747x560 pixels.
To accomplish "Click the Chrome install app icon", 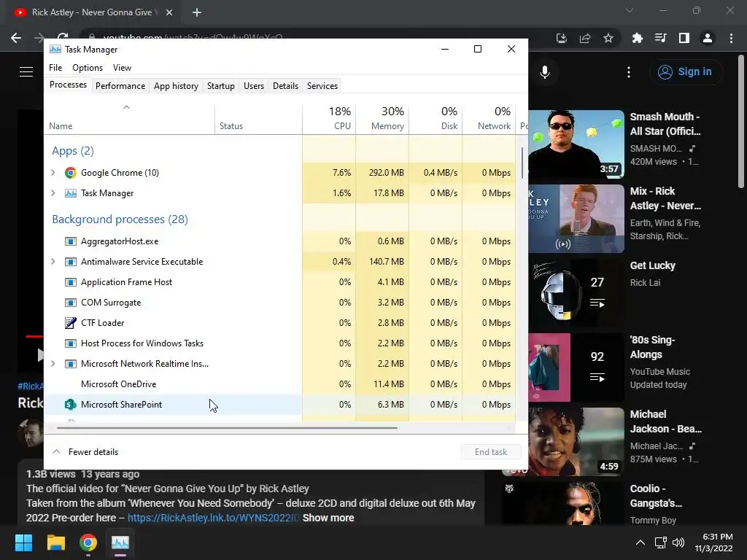I will click(562, 38).
